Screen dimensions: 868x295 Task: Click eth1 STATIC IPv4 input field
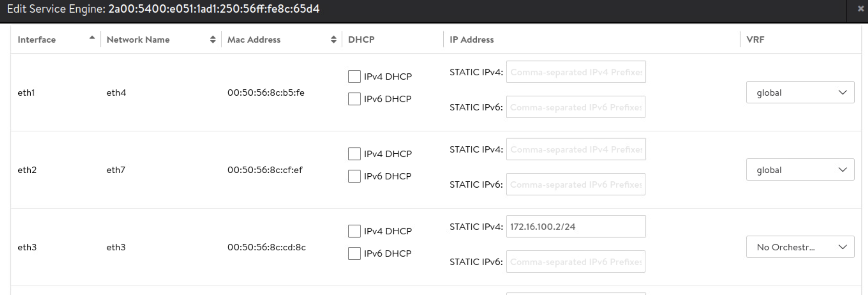[575, 72]
